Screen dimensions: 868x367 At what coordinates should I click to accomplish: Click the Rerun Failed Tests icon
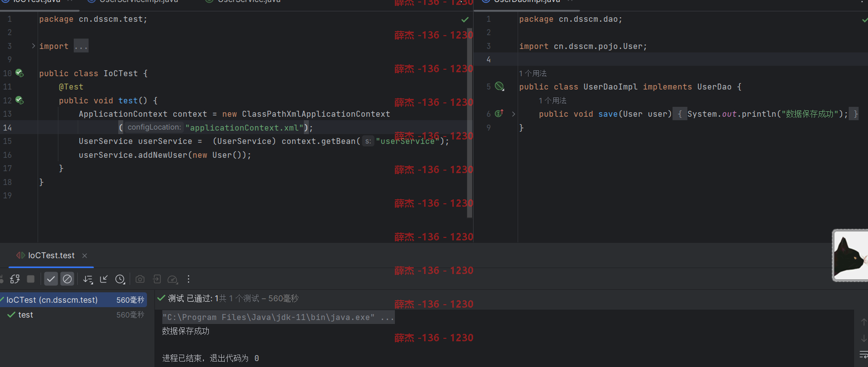click(x=15, y=279)
